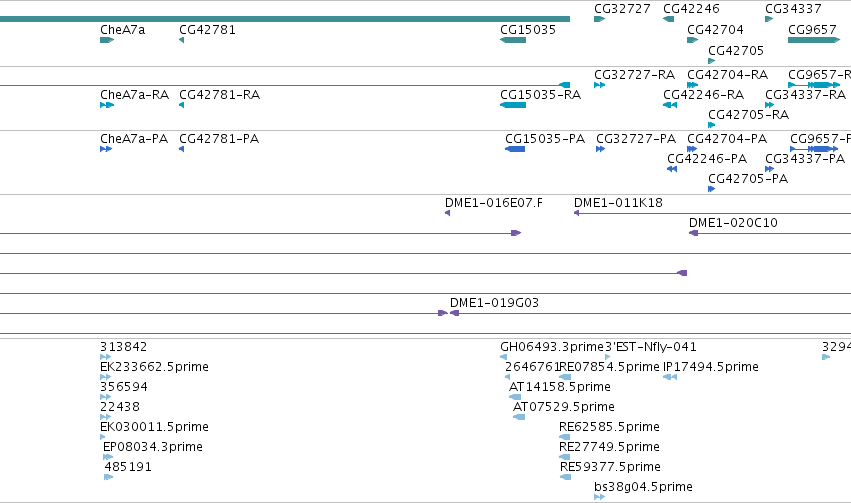Open the CG34337-RA transcript label
Image resolution: width=851 pixels, height=503 pixels.
[x=805, y=95]
